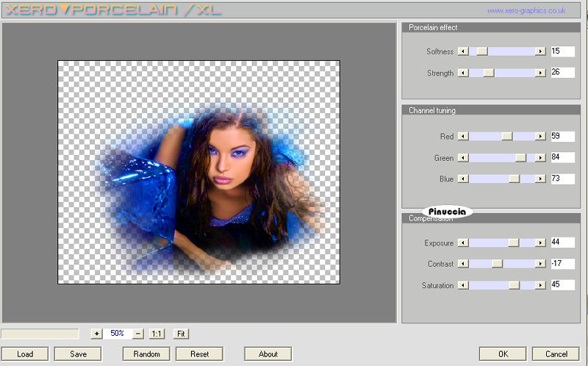Click Green slider right arrow
This screenshot has width=588, height=366.
(540, 158)
